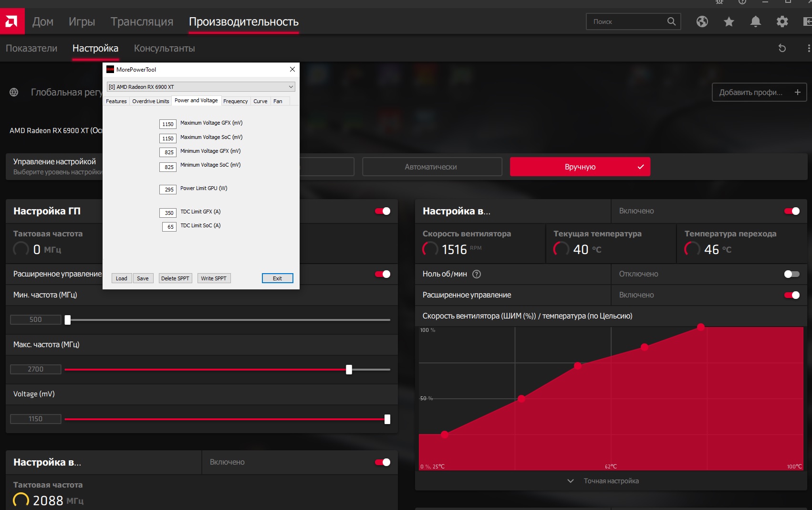Click the Поиск search field
The width and height of the screenshot is (812, 510).
pyautogui.click(x=633, y=21)
